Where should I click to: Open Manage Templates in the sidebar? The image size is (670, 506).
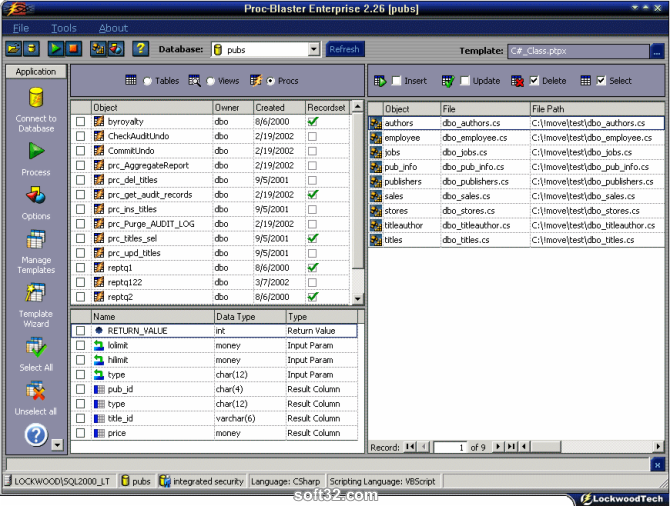pos(36,252)
